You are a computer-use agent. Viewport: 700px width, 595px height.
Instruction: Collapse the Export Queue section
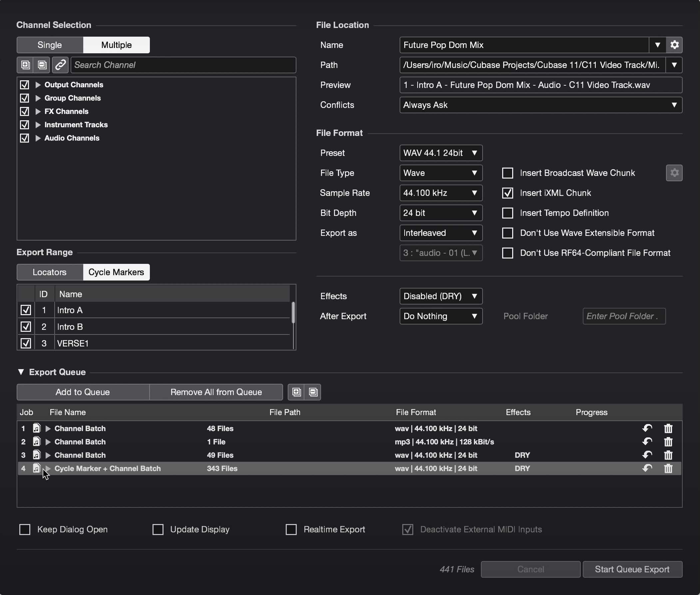coord(21,372)
